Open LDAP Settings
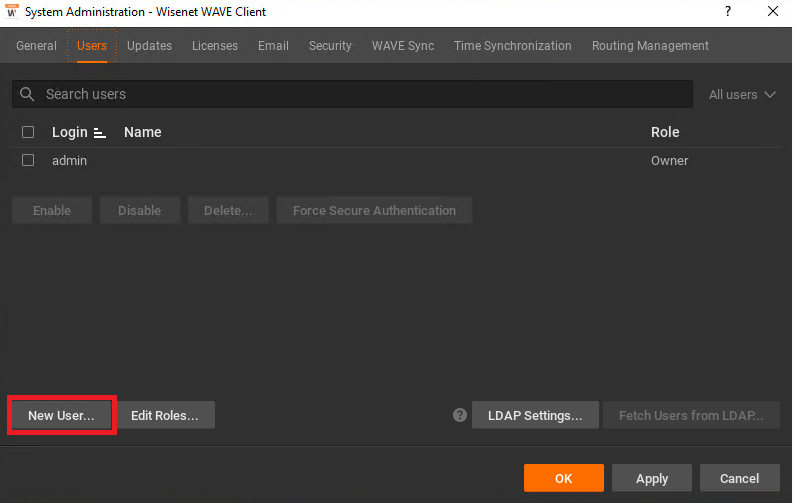The height and width of the screenshot is (503, 795). 535,415
